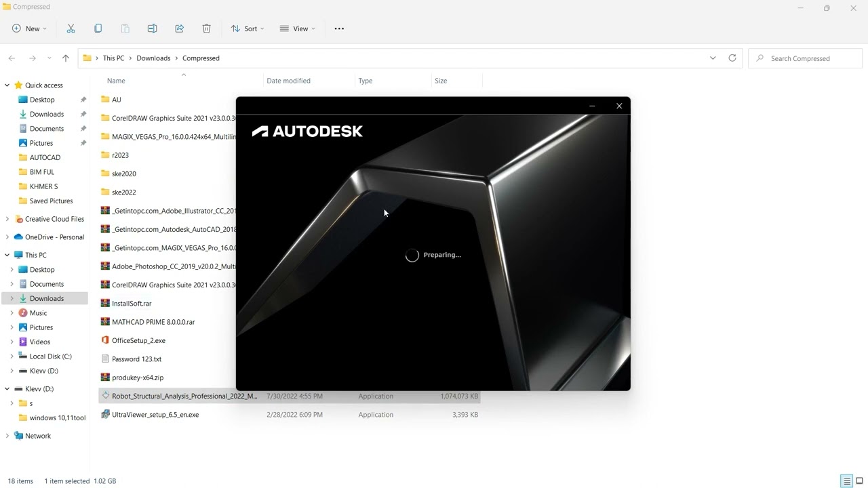Click This PC in address breadcrumb

pos(113,58)
